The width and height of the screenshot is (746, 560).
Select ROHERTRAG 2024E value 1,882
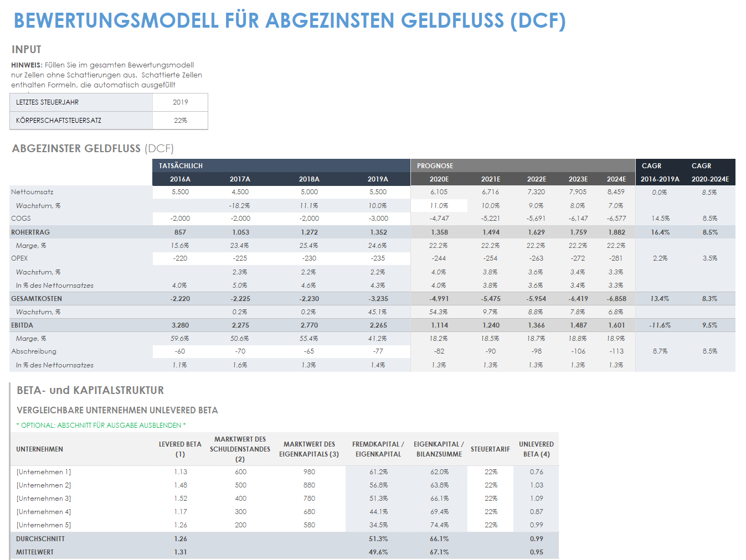click(x=616, y=232)
